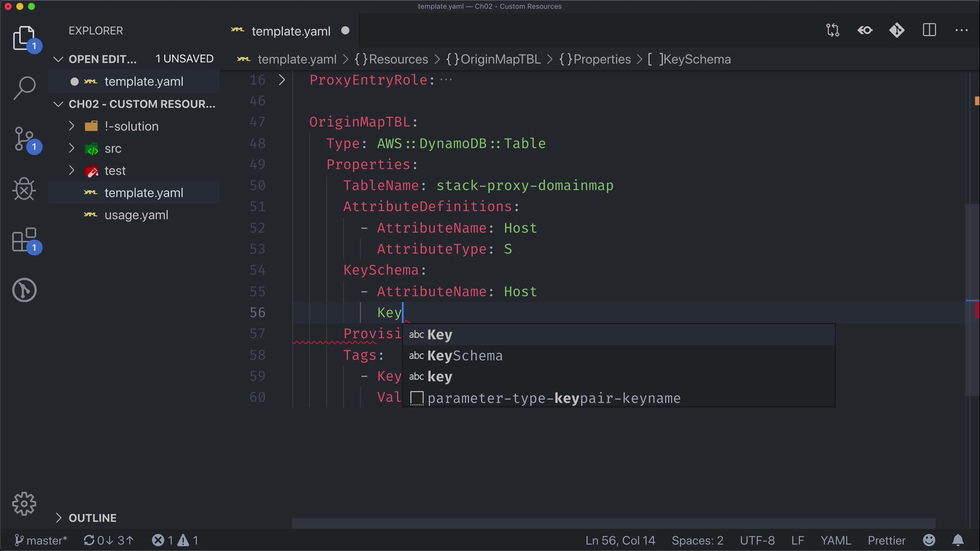Image resolution: width=980 pixels, height=551 pixels.
Task: Open the Manage settings gear
Action: point(24,504)
